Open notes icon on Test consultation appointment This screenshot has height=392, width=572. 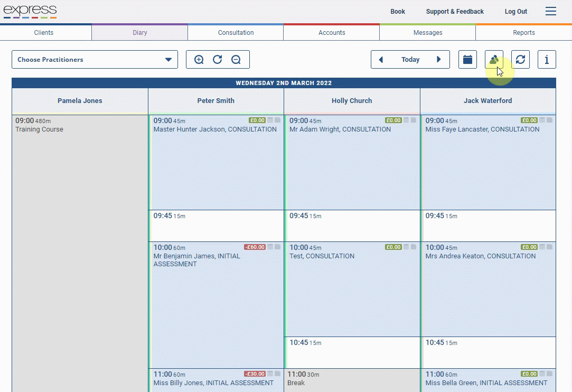pos(406,247)
